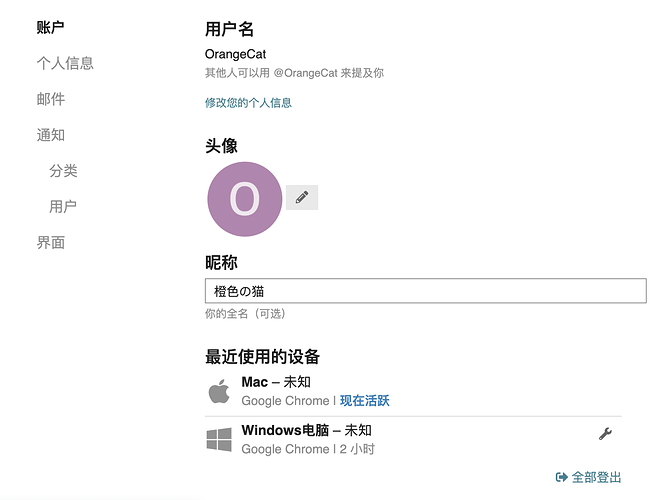Screen dimensions: 665x500
Task: Open the 账户 section in sidebar
Action: coord(50,28)
